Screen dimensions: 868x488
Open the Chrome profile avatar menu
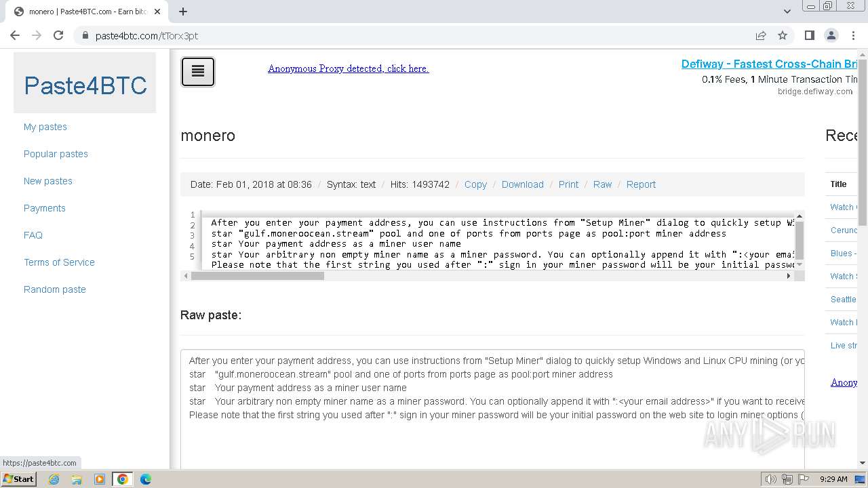tap(831, 35)
